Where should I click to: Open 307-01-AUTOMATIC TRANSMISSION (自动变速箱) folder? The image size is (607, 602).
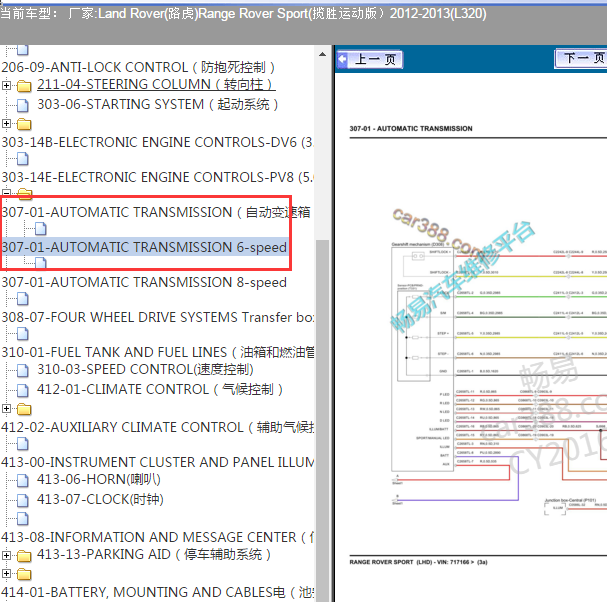(156, 212)
